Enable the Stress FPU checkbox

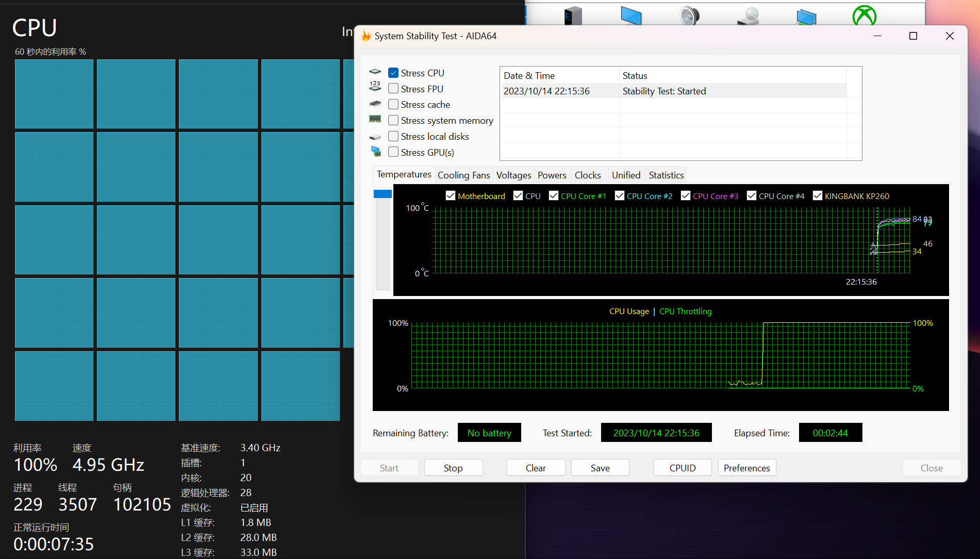tap(393, 89)
